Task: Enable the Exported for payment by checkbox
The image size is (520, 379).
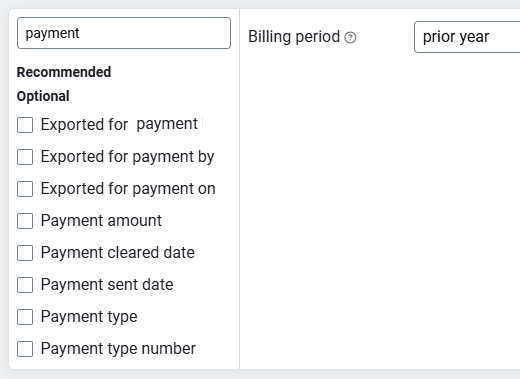Action: (x=25, y=157)
